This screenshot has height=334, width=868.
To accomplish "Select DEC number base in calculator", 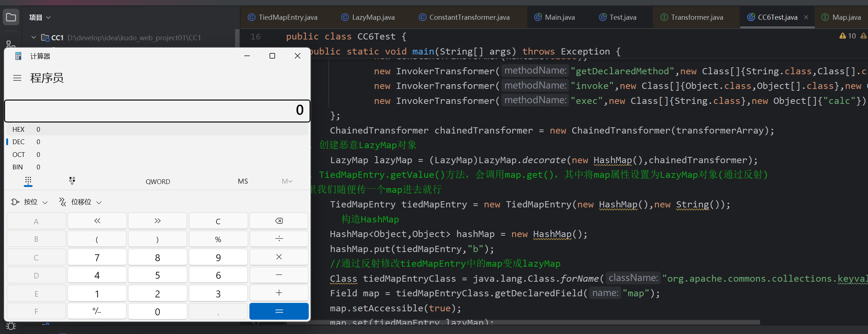I will pyautogui.click(x=157, y=142).
